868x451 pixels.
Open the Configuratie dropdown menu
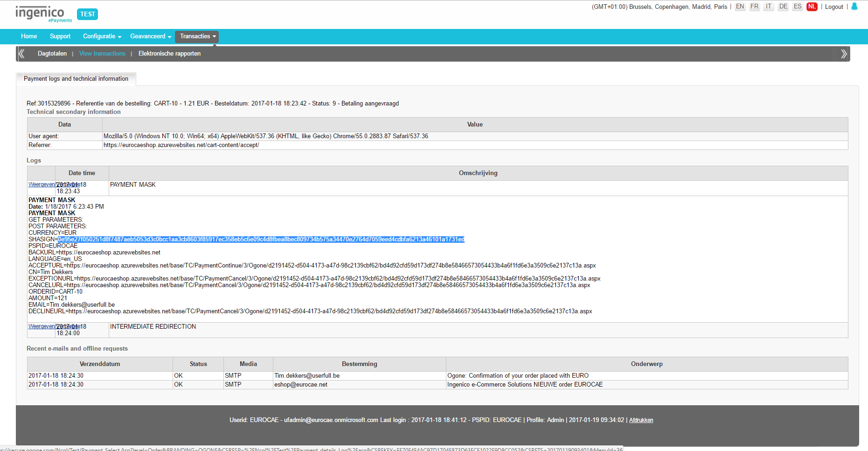tap(102, 36)
